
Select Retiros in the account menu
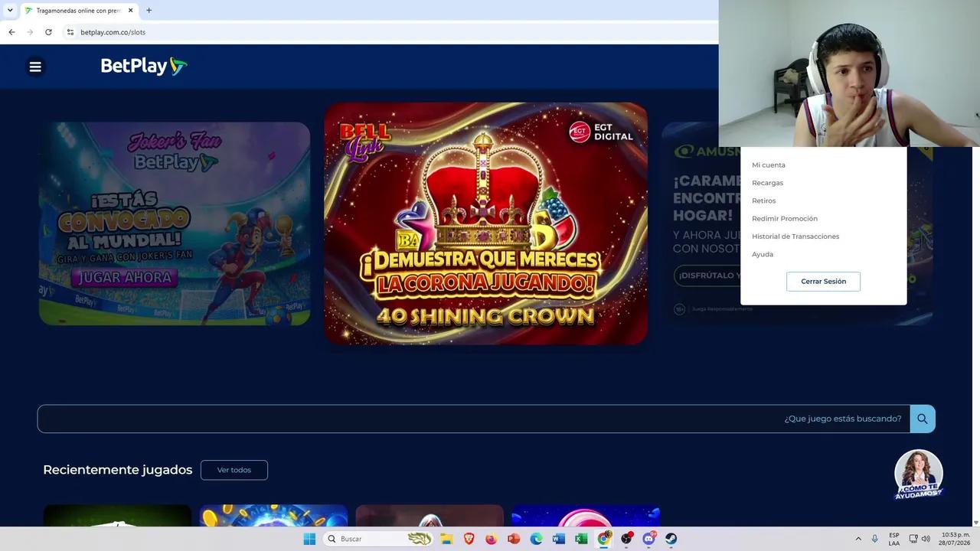click(764, 201)
